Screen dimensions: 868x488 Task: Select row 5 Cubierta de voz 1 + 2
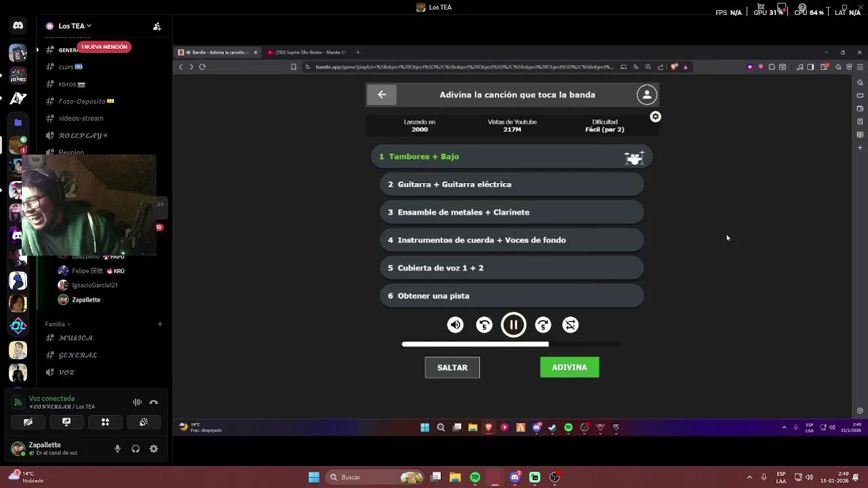pos(511,268)
